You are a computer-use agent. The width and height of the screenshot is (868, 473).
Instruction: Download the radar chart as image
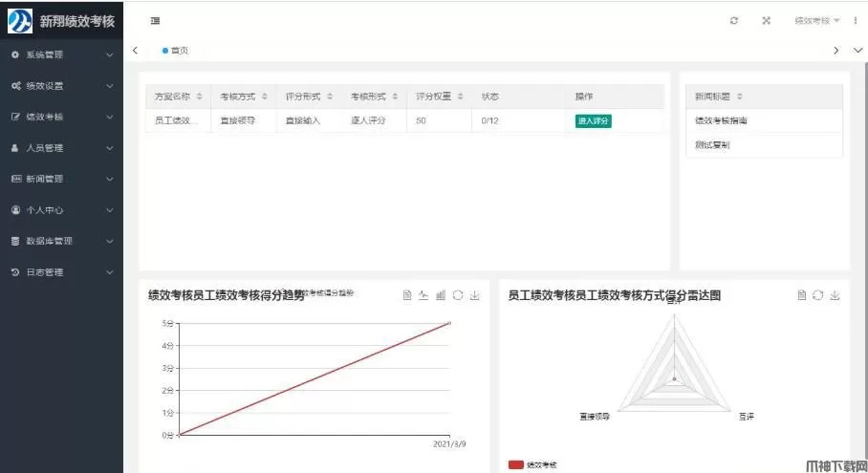pos(835,295)
